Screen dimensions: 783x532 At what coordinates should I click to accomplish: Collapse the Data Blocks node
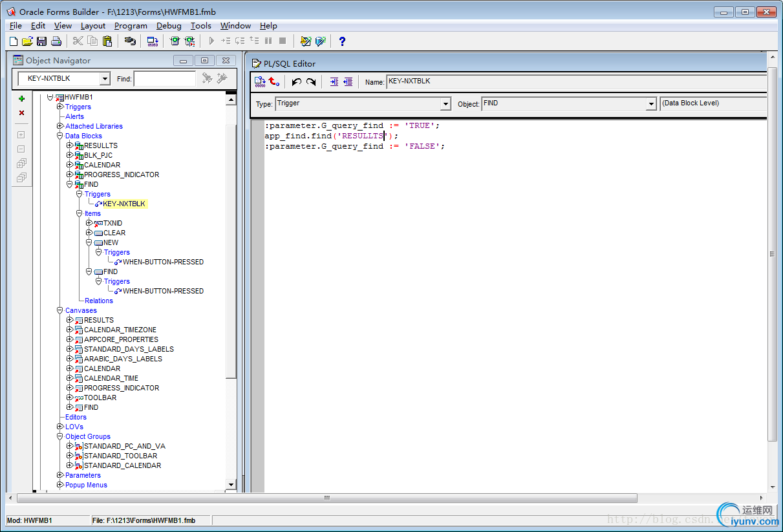coord(60,136)
